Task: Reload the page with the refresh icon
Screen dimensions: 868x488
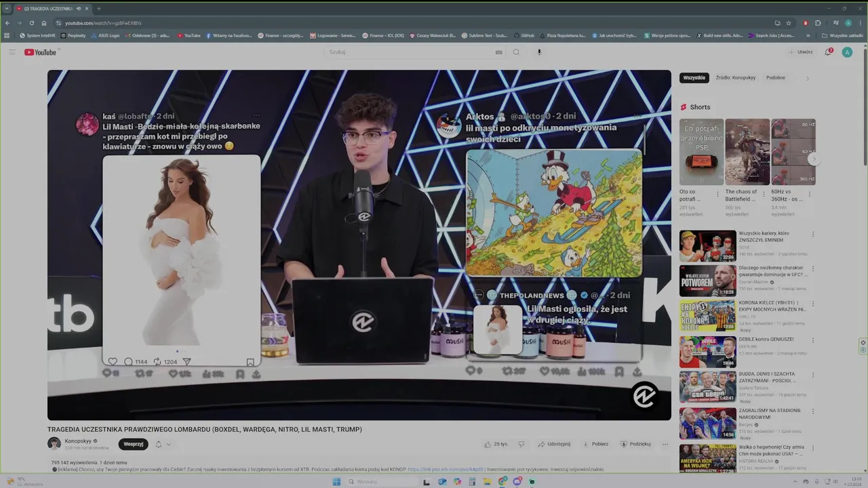Action: click(x=31, y=23)
